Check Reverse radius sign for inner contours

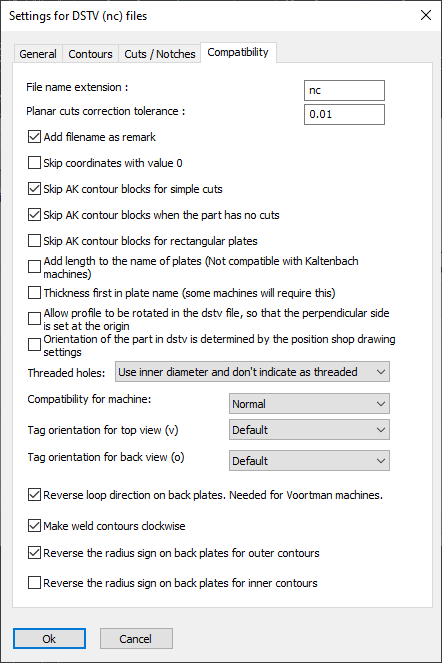pyautogui.click(x=34, y=583)
